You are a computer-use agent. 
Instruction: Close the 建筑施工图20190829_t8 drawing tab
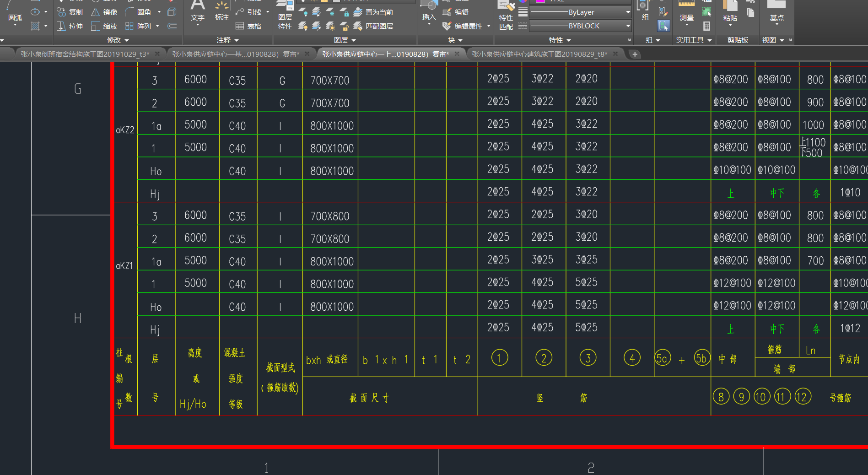tap(615, 54)
